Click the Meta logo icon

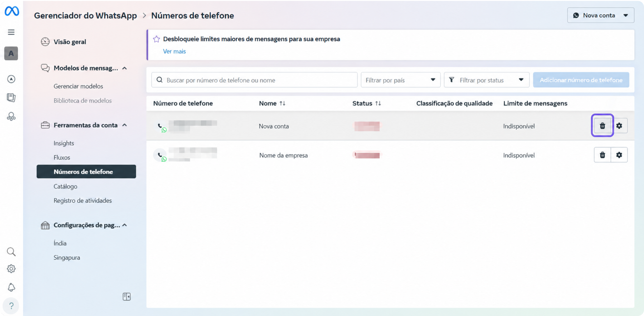(x=11, y=11)
